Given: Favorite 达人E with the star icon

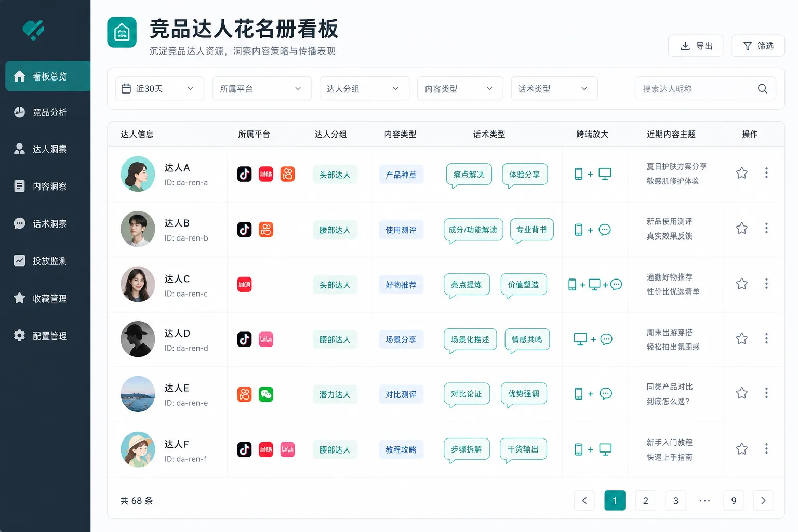Looking at the screenshot, I should point(742,393).
